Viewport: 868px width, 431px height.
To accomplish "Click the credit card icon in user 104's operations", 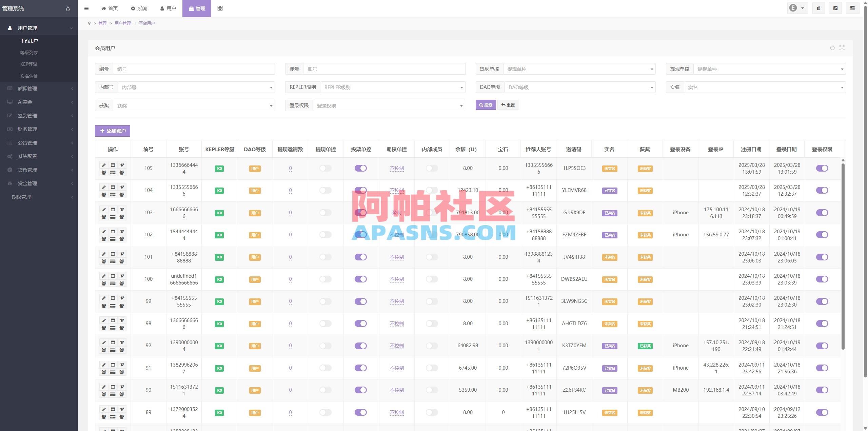I will 113,187.
